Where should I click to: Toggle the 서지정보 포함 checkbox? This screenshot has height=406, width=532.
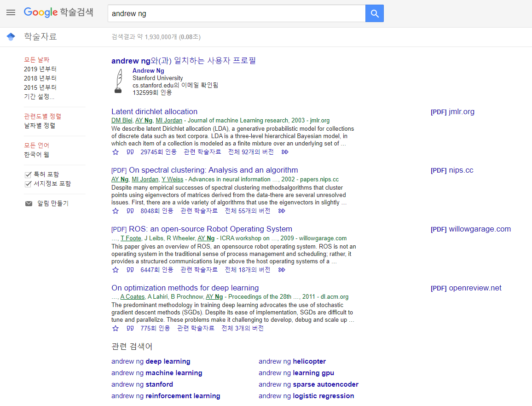pos(28,184)
